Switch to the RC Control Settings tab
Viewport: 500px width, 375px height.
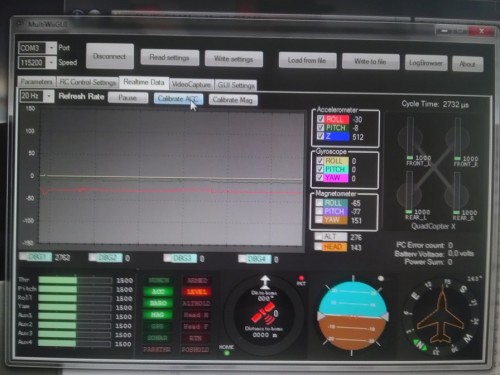[x=88, y=82]
